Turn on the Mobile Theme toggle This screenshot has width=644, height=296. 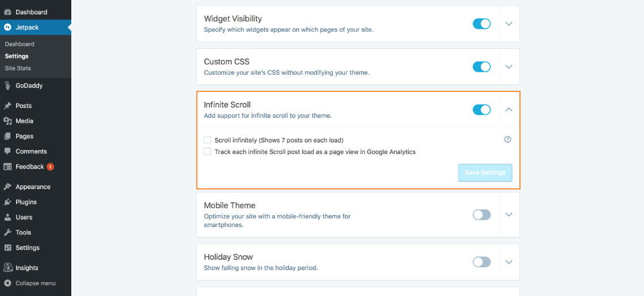pyautogui.click(x=482, y=215)
